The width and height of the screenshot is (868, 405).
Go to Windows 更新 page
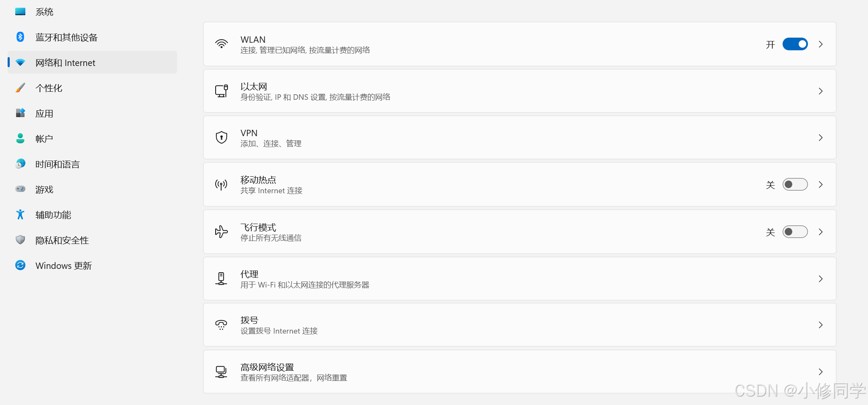pyautogui.click(x=92, y=265)
